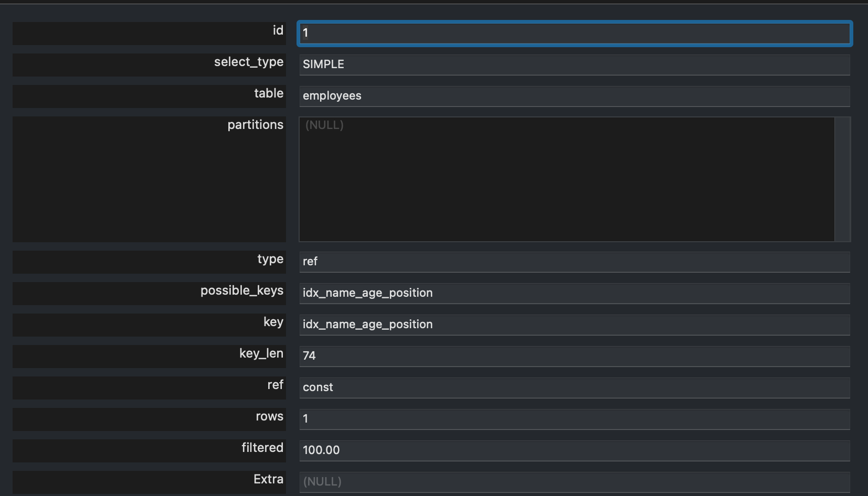868x496 pixels.
Task: Focus the select_type field containing SIMPLE
Action: coord(574,64)
